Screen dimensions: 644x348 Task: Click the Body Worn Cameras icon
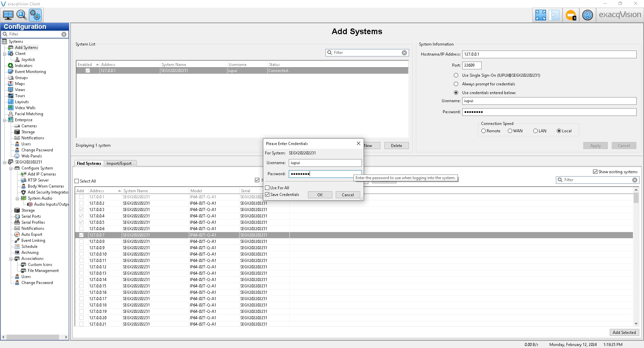point(23,186)
